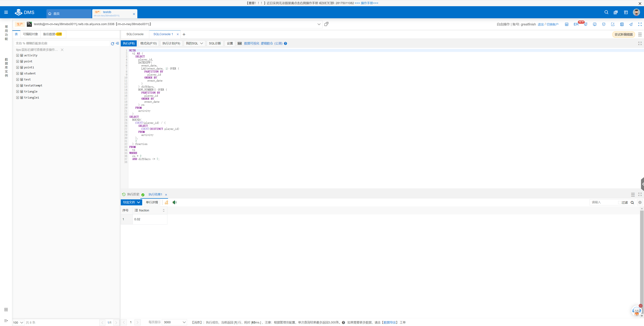Click the paper plane send icon
This screenshot has height=326, width=644.
[x=631, y=24]
